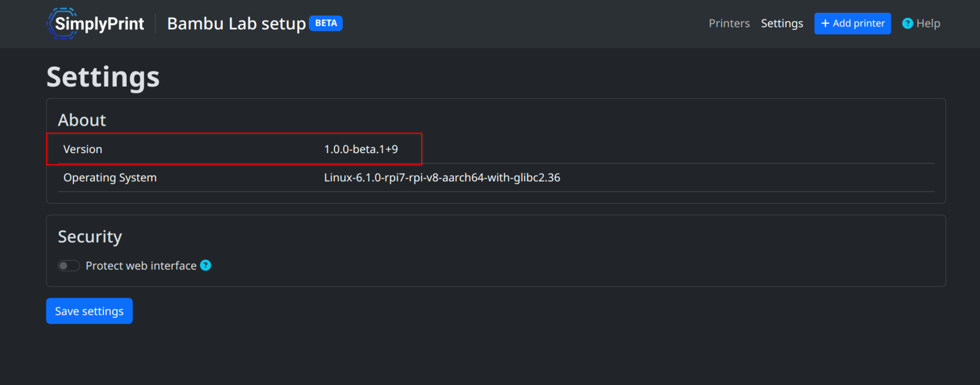The width and height of the screenshot is (980, 385).
Task: Click the version value 1.0.0-beta.1+9
Action: click(361, 149)
